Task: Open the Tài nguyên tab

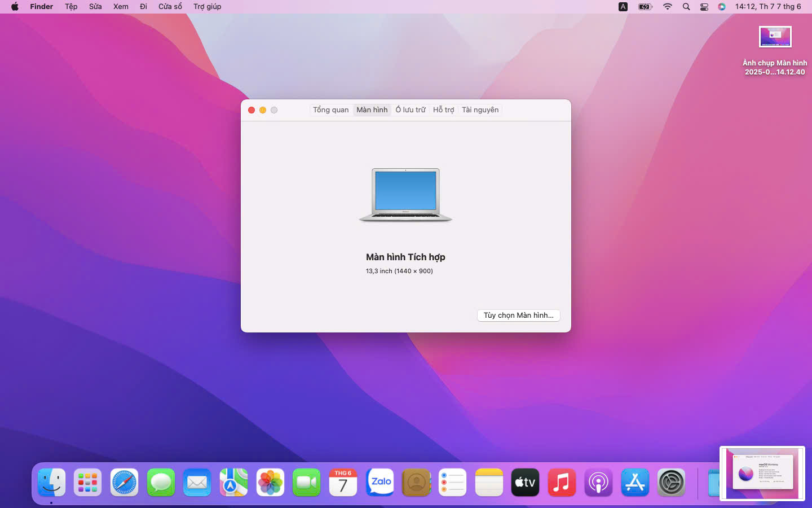Action: pyautogui.click(x=480, y=110)
